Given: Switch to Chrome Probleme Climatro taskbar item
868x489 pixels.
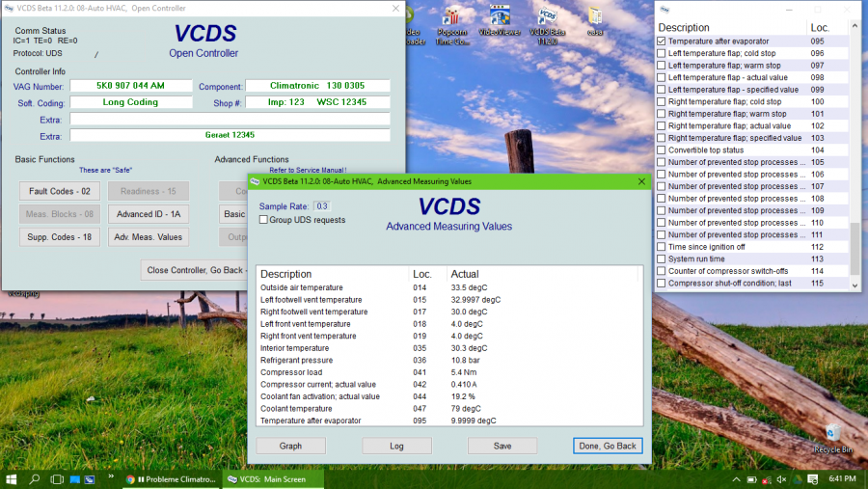Looking at the screenshot, I should point(171,479).
